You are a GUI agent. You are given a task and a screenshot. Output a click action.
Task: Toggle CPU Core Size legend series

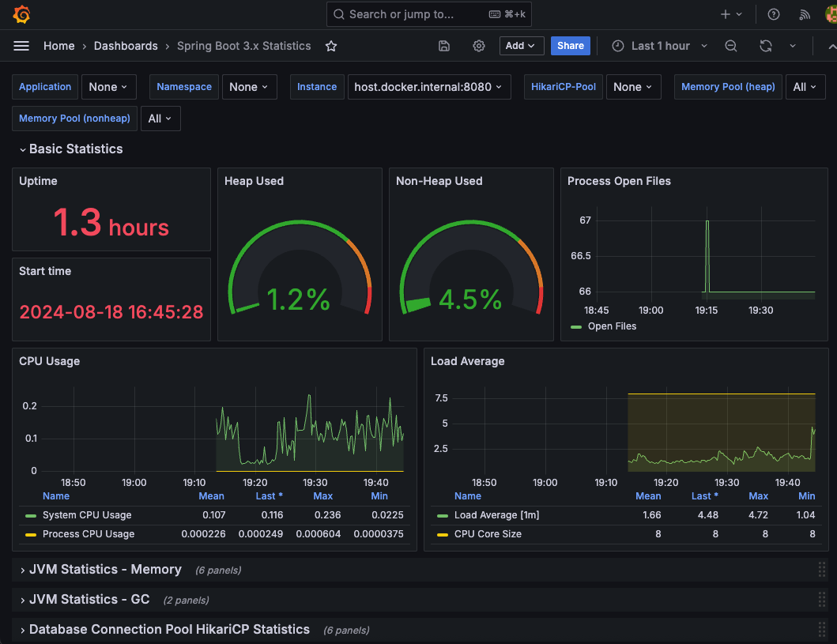point(488,534)
